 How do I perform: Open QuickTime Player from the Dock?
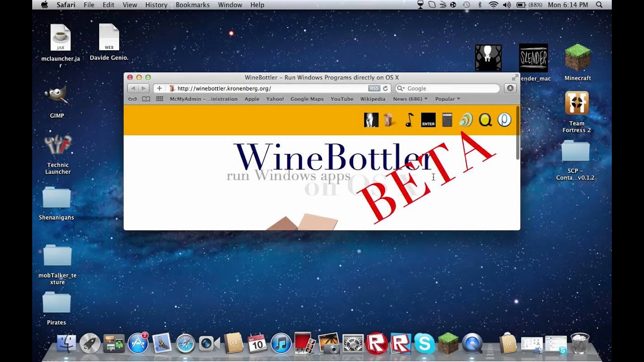pyautogui.click(x=472, y=343)
